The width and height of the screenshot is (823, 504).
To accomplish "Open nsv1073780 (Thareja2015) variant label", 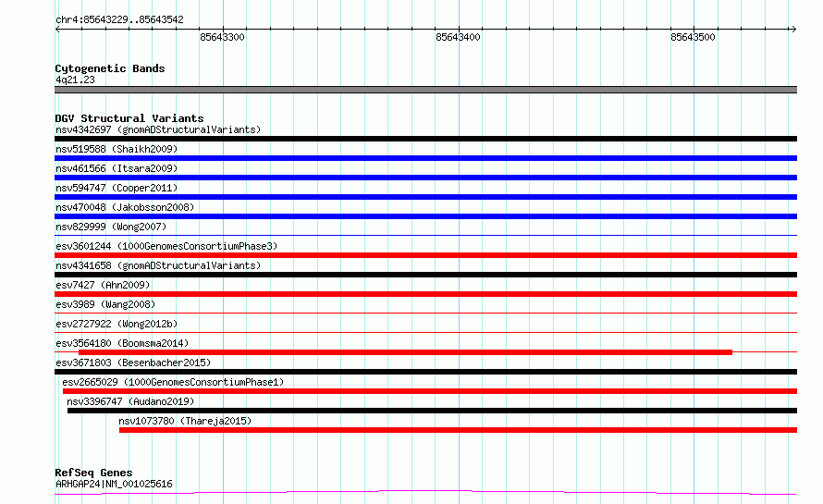I will [185, 421].
